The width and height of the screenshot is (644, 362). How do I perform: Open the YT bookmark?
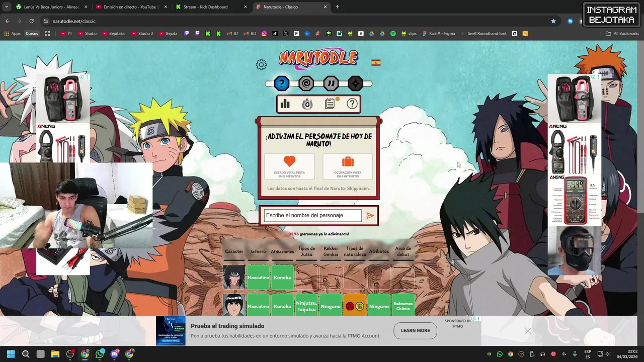point(66,34)
